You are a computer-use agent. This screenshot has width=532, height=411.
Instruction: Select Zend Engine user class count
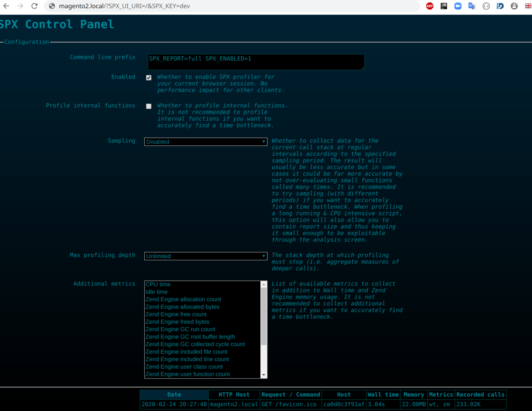(x=202, y=367)
